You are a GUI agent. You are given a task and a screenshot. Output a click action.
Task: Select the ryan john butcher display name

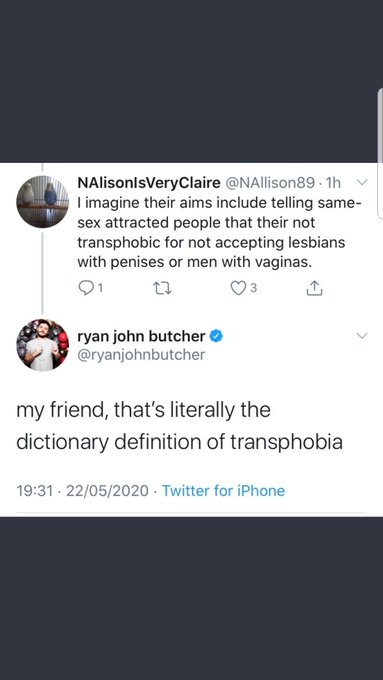(x=141, y=336)
